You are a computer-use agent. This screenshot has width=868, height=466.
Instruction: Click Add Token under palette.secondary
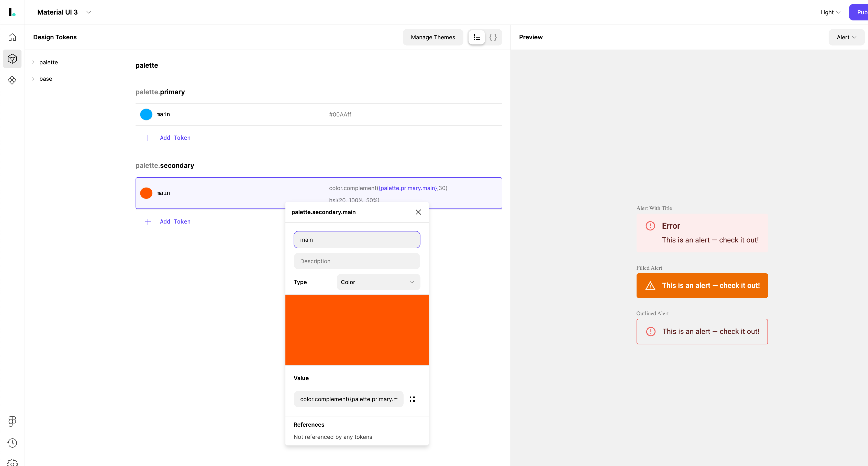click(x=175, y=222)
